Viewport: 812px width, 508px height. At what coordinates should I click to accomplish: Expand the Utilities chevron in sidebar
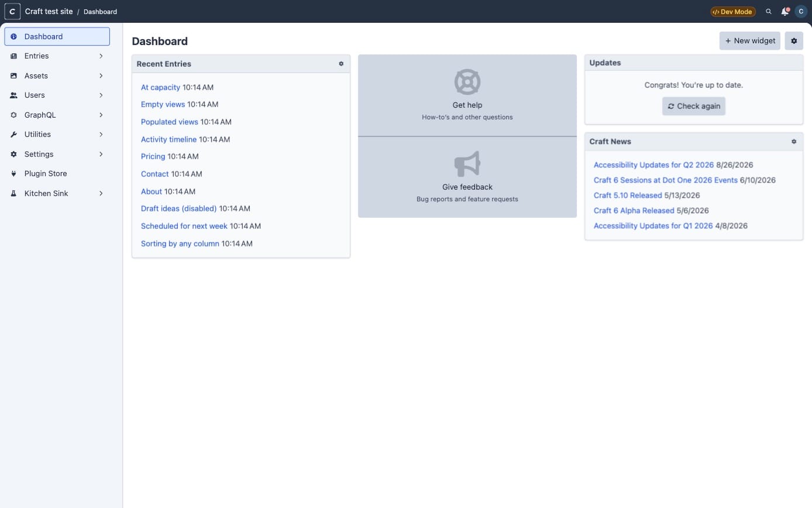tap(101, 135)
